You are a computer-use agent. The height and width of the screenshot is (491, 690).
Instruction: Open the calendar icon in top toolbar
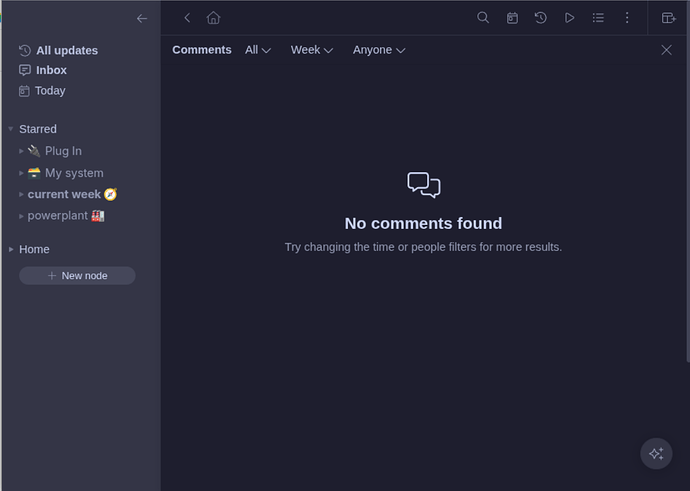pyautogui.click(x=512, y=18)
